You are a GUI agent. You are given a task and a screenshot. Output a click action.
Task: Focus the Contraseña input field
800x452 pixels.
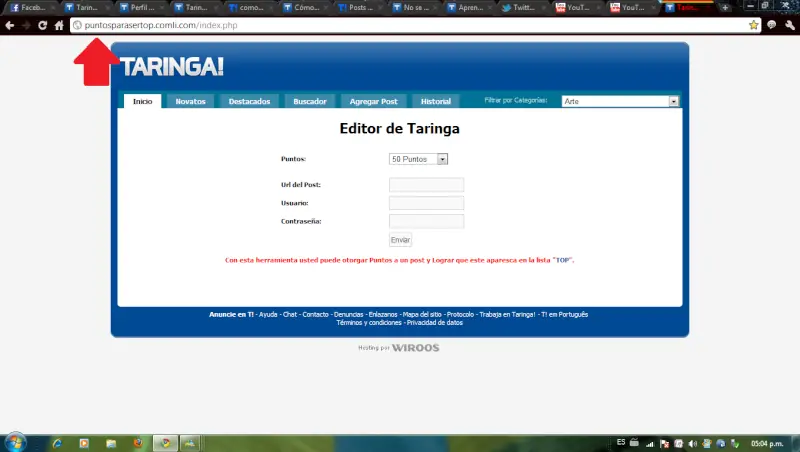pyautogui.click(x=427, y=221)
